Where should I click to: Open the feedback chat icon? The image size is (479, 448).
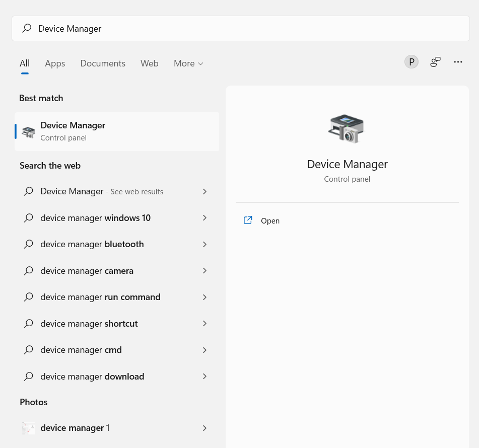click(435, 62)
